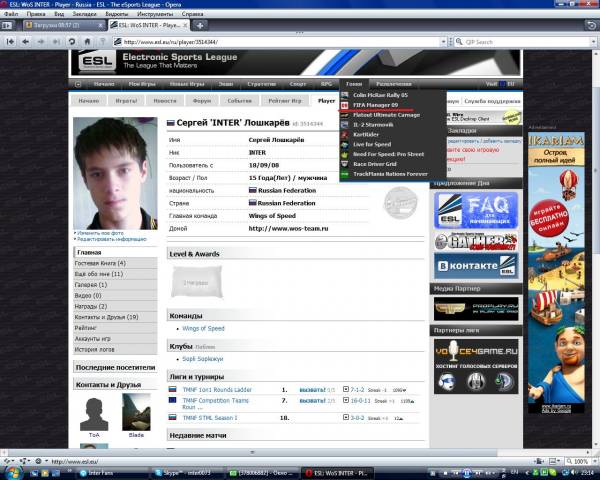Switch to the Форум tab

coord(202,101)
